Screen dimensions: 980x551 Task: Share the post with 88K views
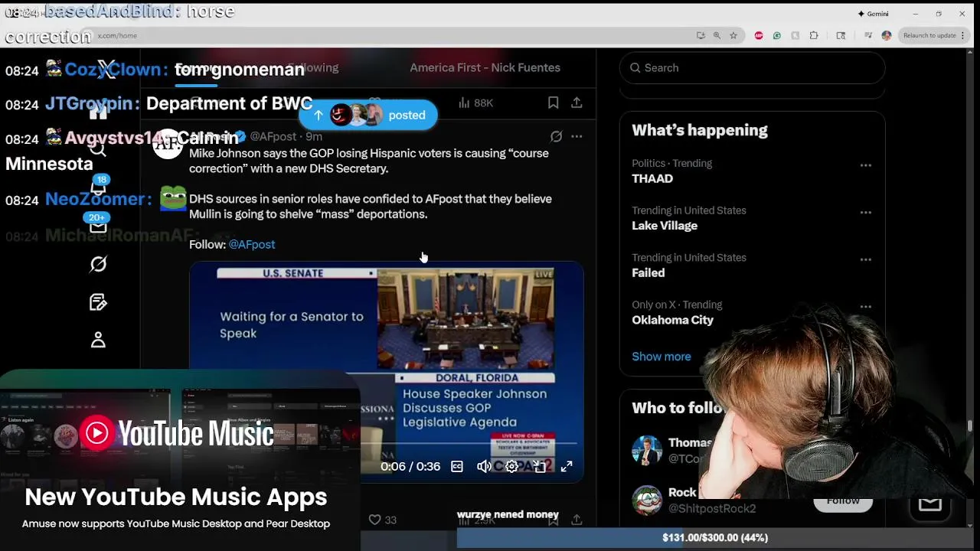pyautogui.click(x=577, y=103)
